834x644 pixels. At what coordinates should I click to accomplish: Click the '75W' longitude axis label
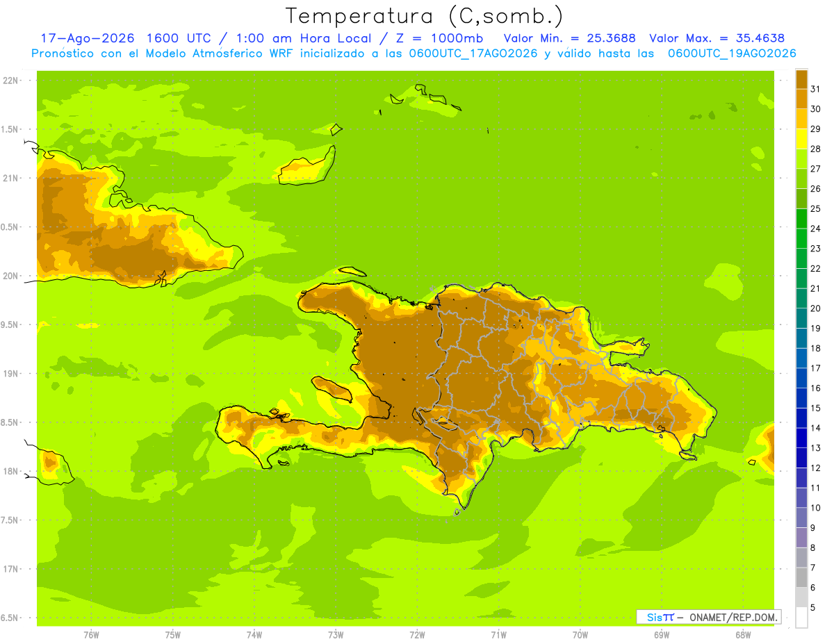point(173,635)
